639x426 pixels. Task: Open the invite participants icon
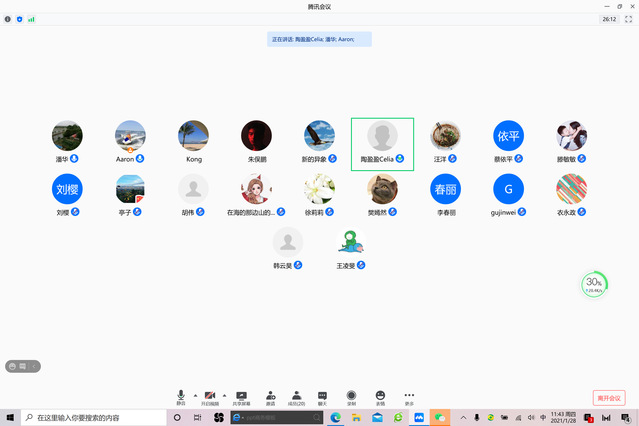pyautogui.click(x=270, y=397)
